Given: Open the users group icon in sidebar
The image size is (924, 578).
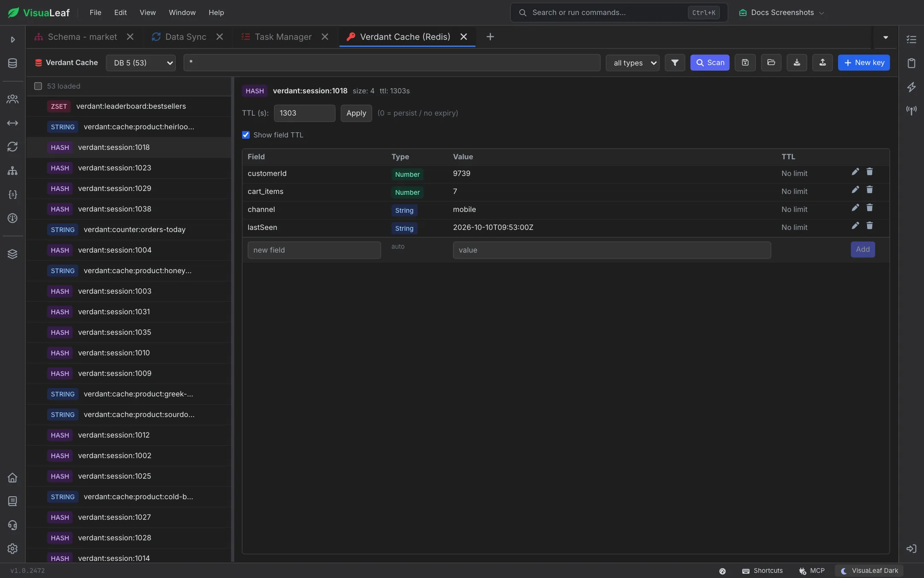Looking at the screenshot, I should coord(12,99).
